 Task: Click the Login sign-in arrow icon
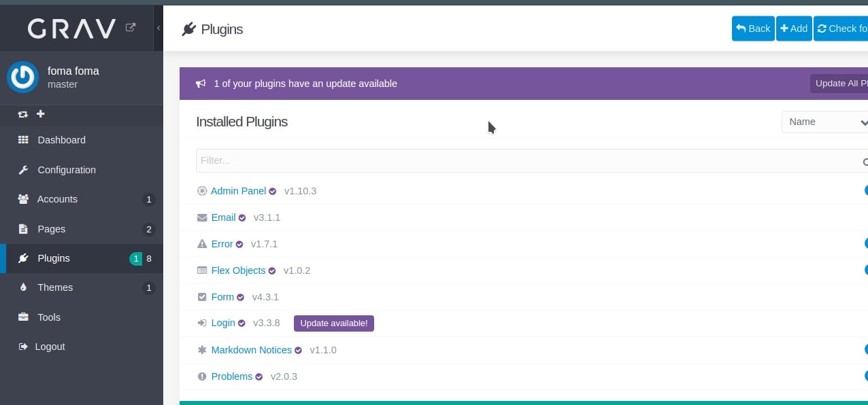click(202, 323)
